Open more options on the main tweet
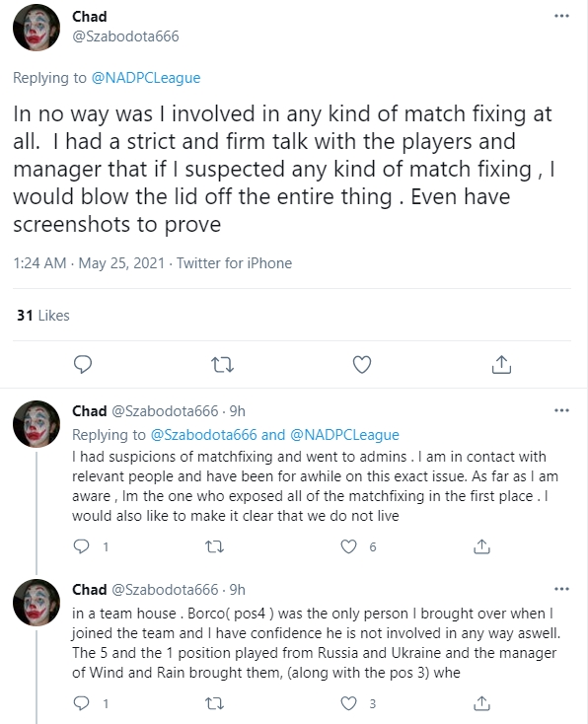Image resolution: width=588 pixels, height=724 pixels. [x=561, y=16]
